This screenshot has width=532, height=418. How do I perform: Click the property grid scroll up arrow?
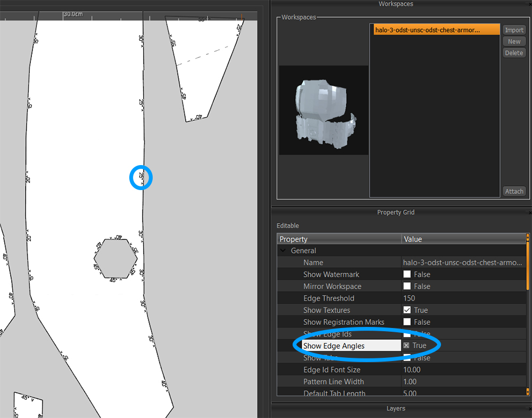click(528, 237)
